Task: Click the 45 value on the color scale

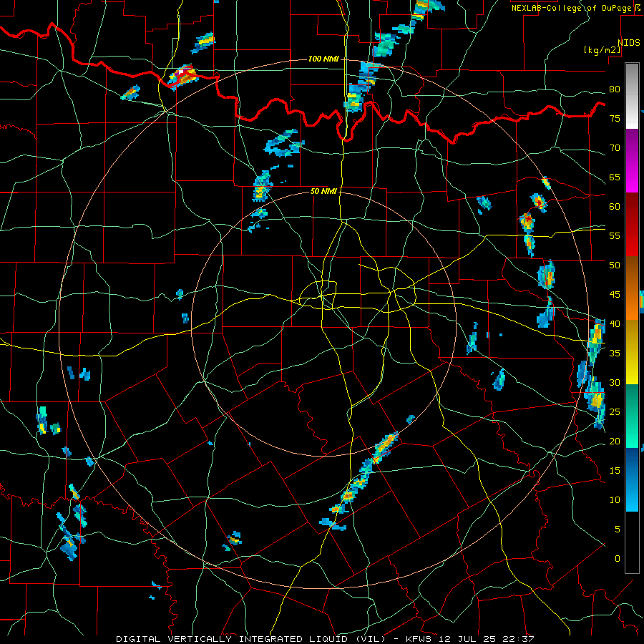Action: [615, 295]
